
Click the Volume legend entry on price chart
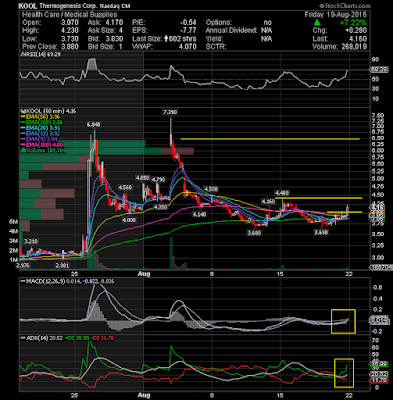[42, 151]
